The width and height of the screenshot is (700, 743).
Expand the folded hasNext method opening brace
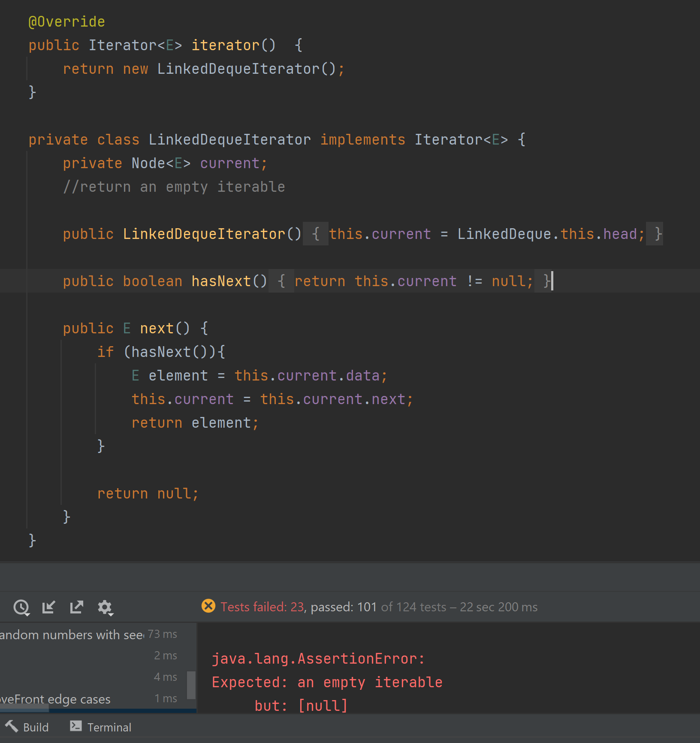point(281,281)
